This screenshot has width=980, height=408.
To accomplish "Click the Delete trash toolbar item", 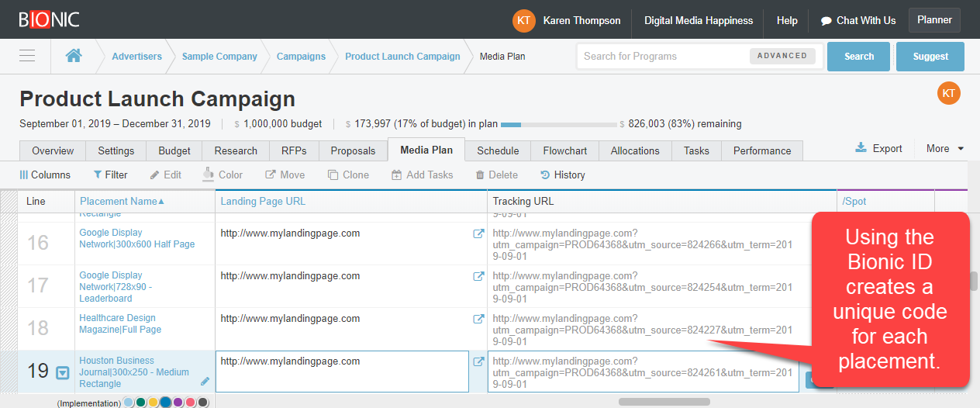I will (x=496, y=175).
